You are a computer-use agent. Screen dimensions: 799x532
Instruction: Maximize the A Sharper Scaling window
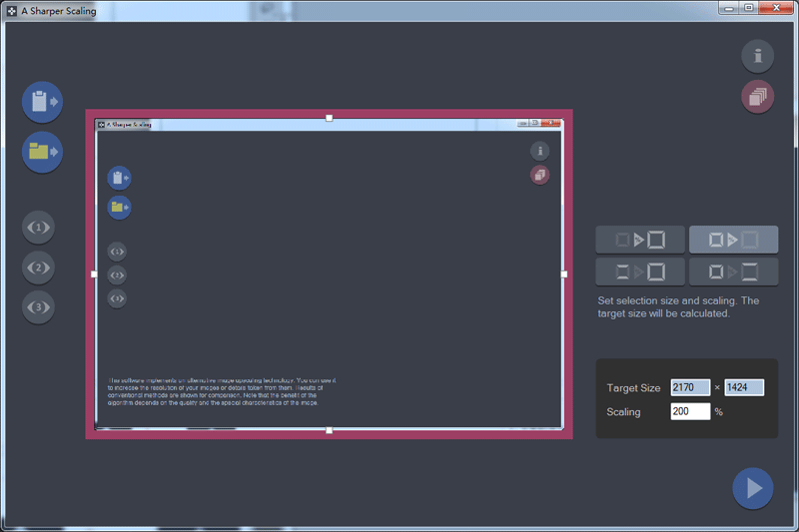[x=748, y=8]
